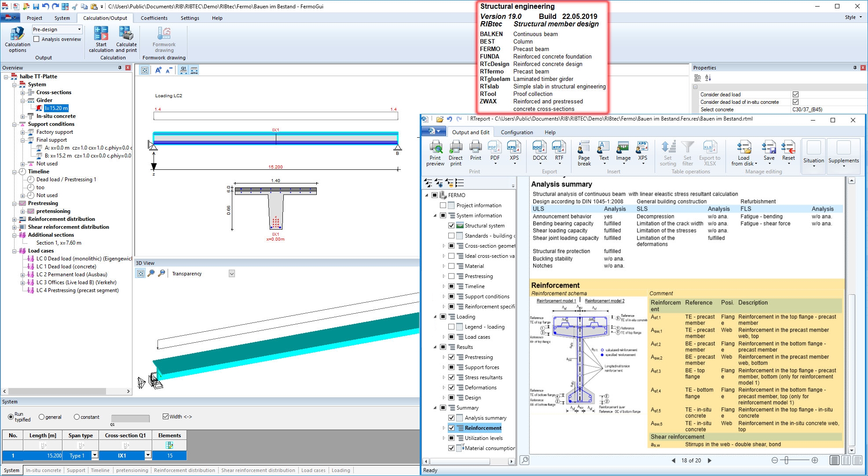Toggle Analysis summary visibility in report tree
Image resolution: width=868 pixels, height=476 pixels.
[450, 417]
